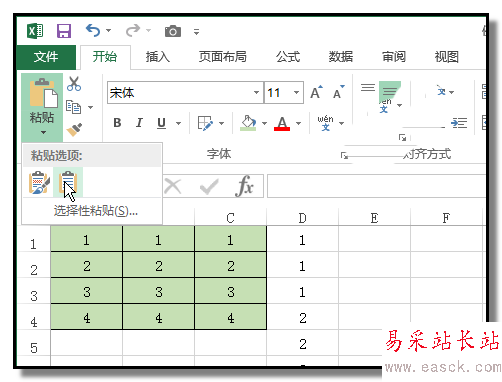Paste with first paste option icon

[x=39, y=182]
